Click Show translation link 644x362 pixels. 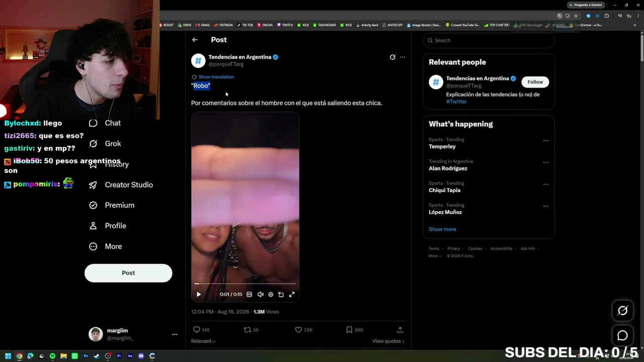click(216, 77)
